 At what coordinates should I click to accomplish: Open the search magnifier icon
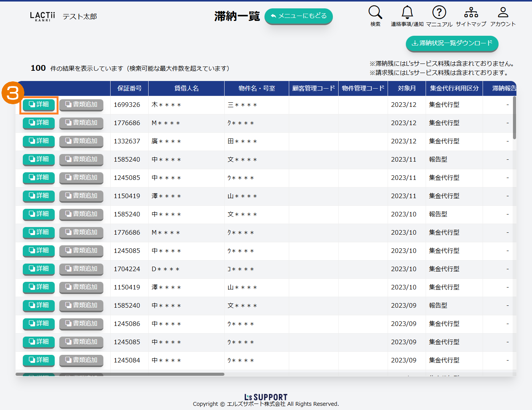point(375,13)
